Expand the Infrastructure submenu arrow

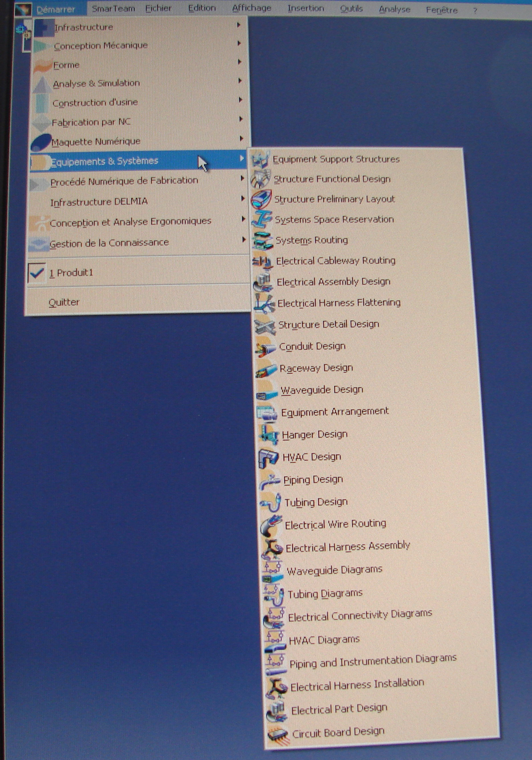click(x=239, y=25)
